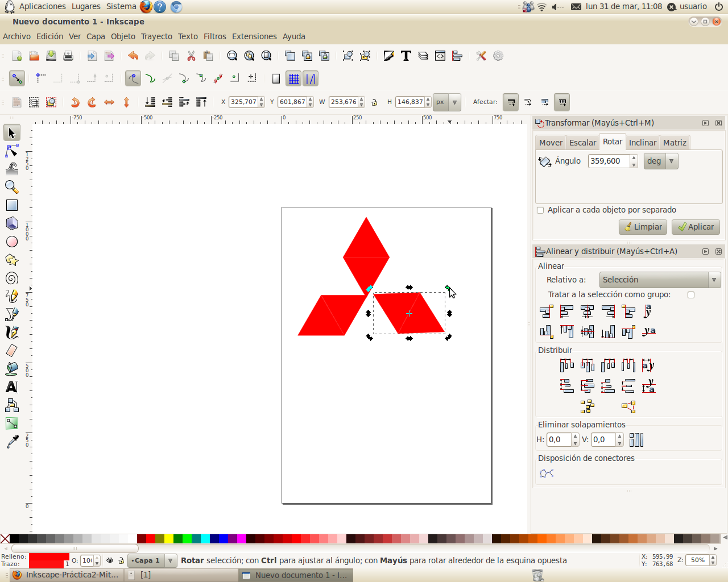
Task: Enable Aplicar a cada objeto por separado
Action: click(x=540, y=210)
